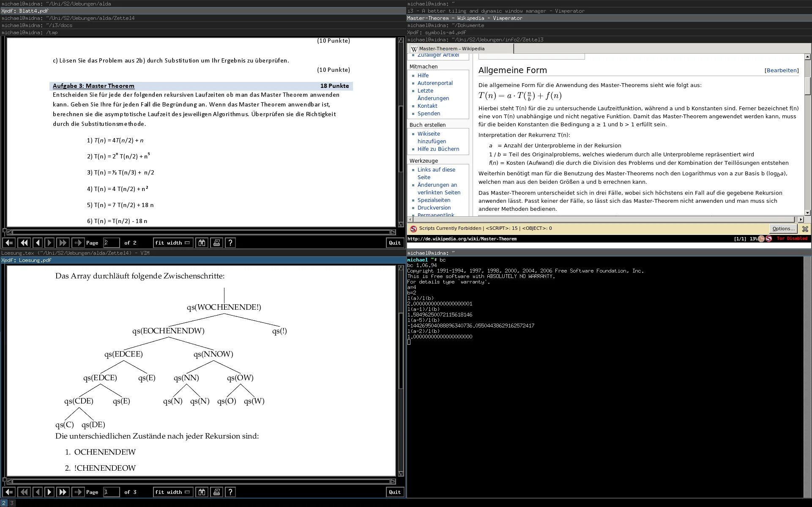
Task: Jump to last page in Loesung.pdf viewer
Action: [63, 492]
